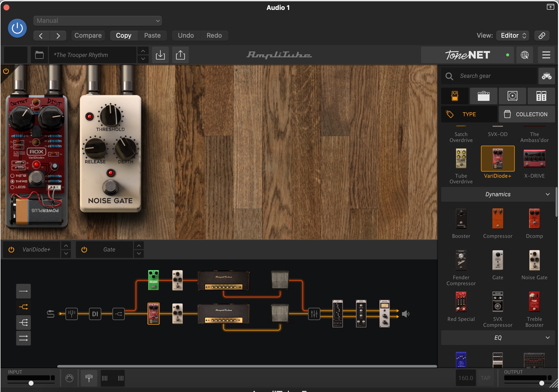Click Gate slot down arrow
Screen dimensions: 559x392
click(x=139, y=253)
